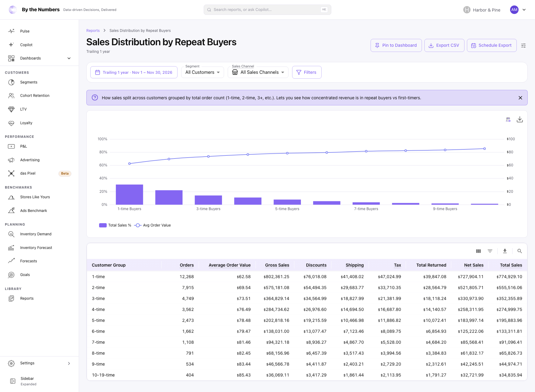535x392 pixels.
Task: Download the table data
Action: [505, 251]
